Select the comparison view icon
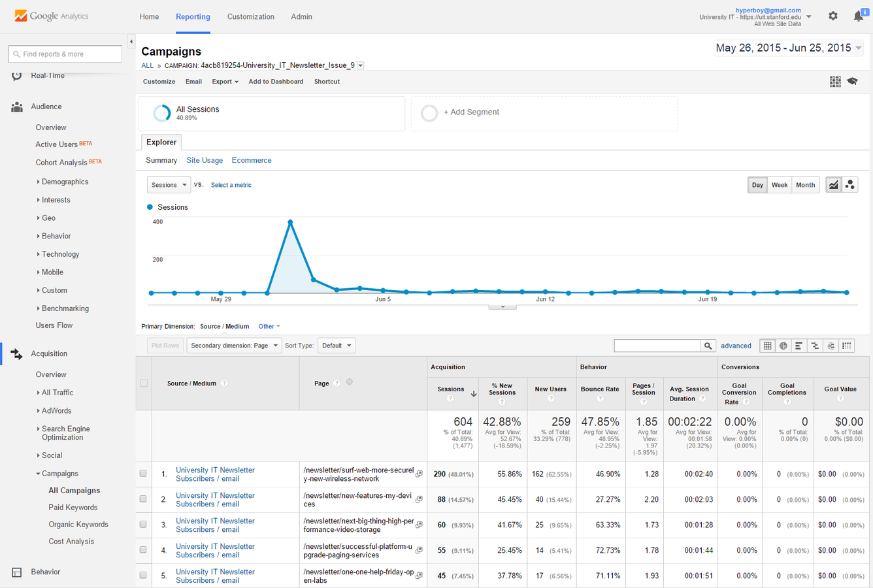Image resolution: width=873 pixels, height=588 pixels. click(x=815, y=346)
